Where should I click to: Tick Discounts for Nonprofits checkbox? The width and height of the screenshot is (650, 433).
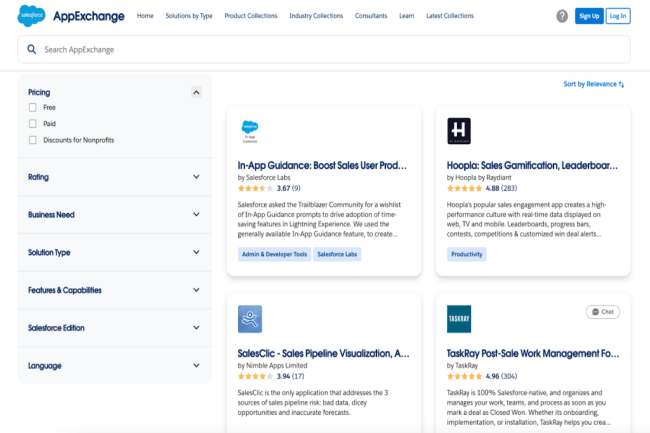pos(33,140)
